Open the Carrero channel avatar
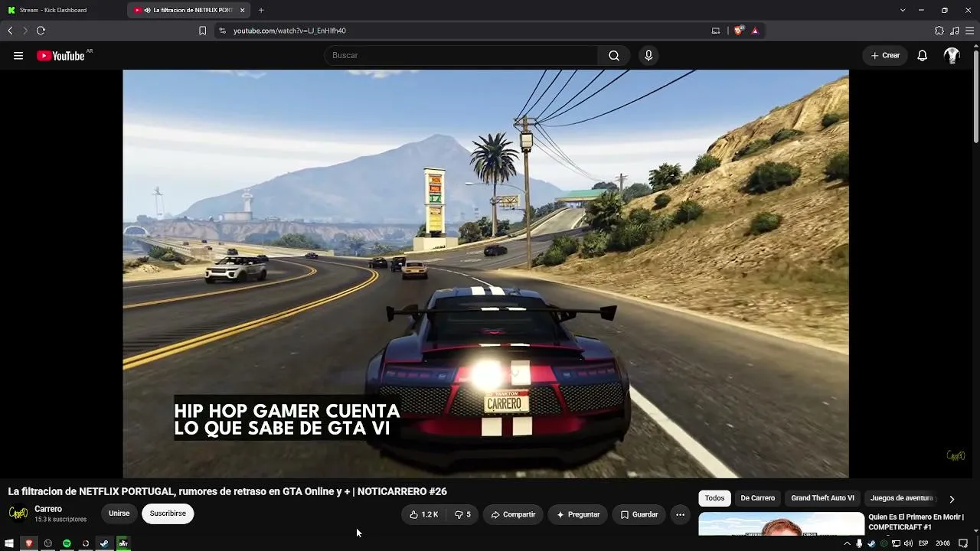This screenshot has width=980, height=551. [18, 513]
